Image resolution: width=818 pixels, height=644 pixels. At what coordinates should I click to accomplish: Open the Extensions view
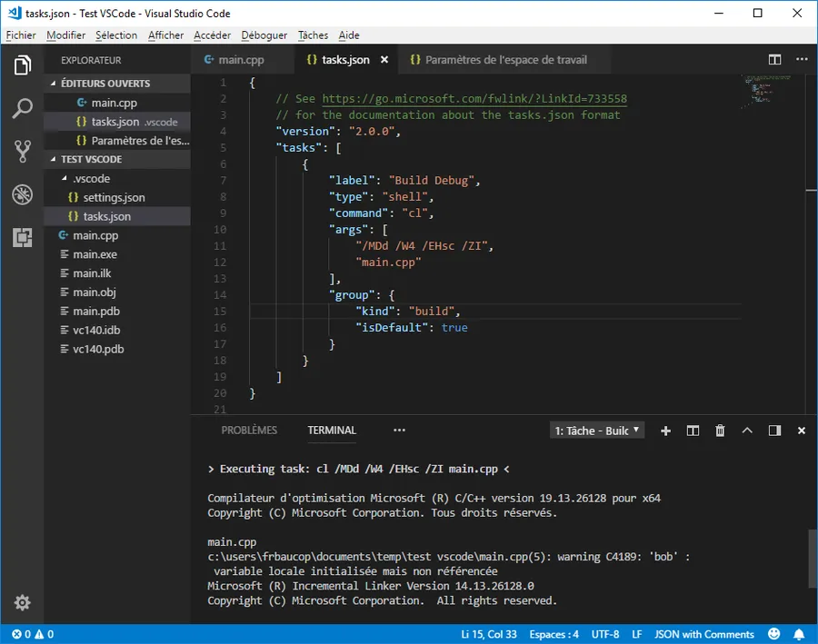(22, 238)
